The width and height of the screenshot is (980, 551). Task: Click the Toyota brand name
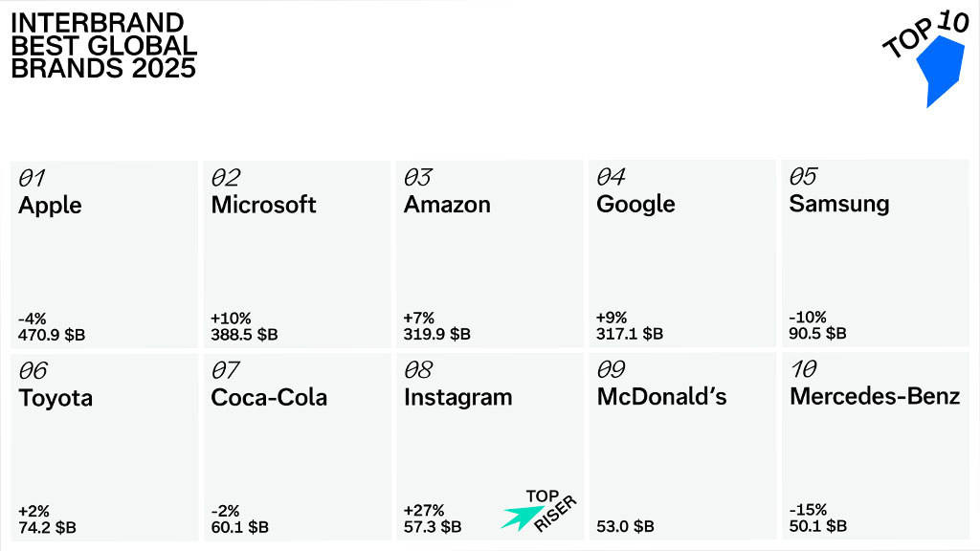[56, 398]
